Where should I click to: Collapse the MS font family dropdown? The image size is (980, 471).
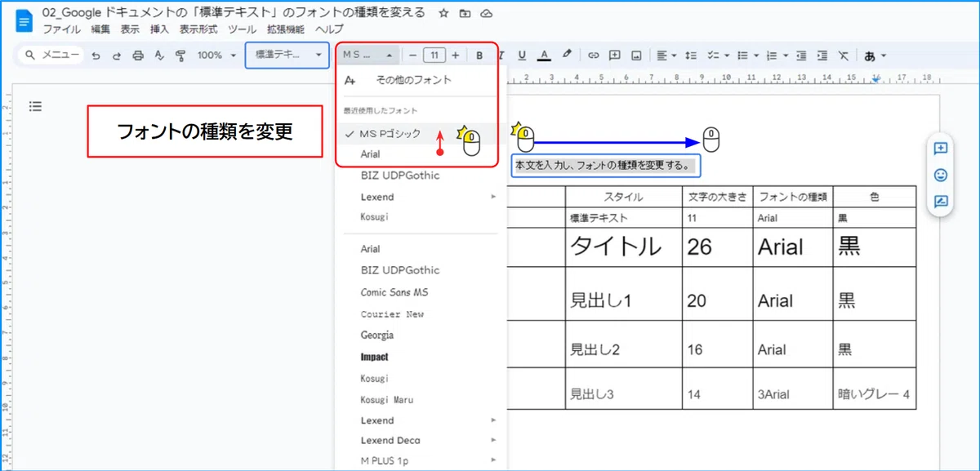click(x=367, y=56)
